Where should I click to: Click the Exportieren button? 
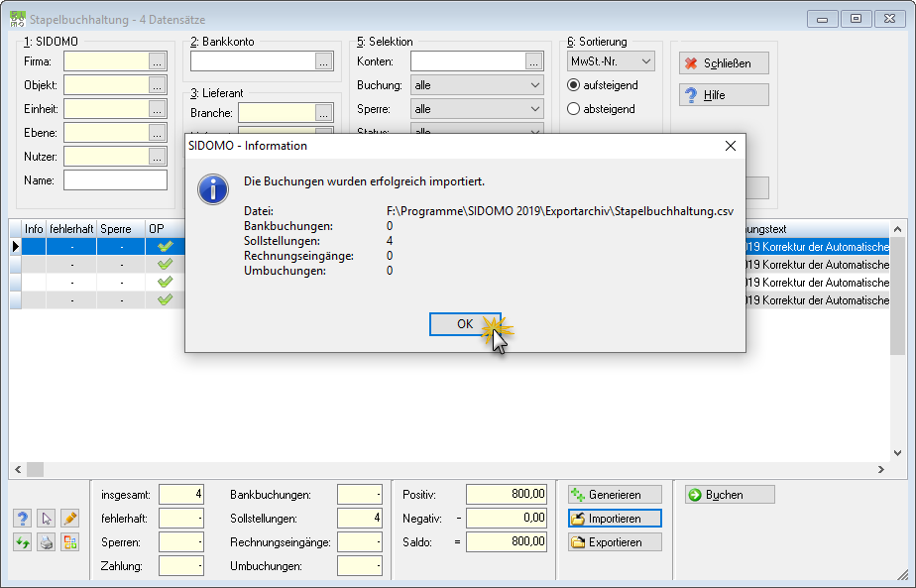(x=615, y=542)
